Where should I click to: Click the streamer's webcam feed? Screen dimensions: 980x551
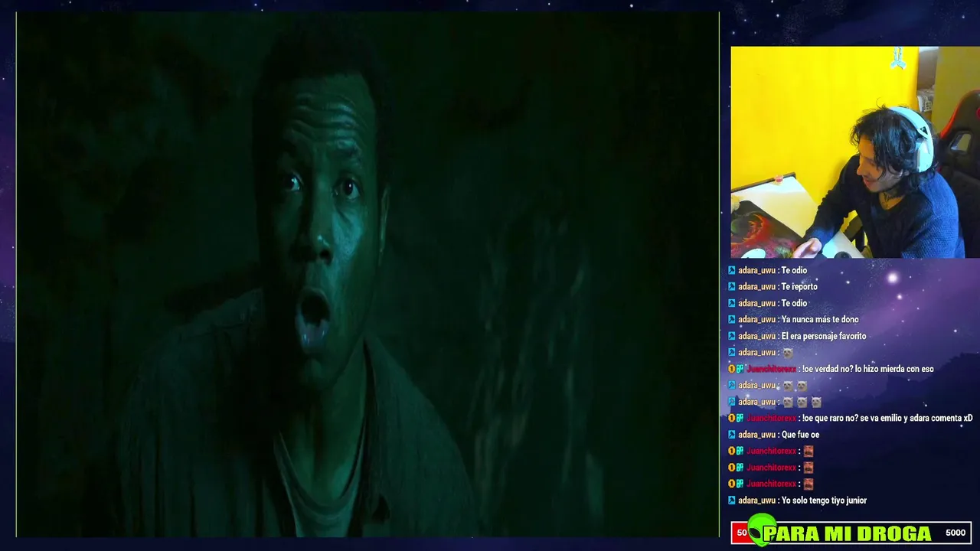coord(855,152)
